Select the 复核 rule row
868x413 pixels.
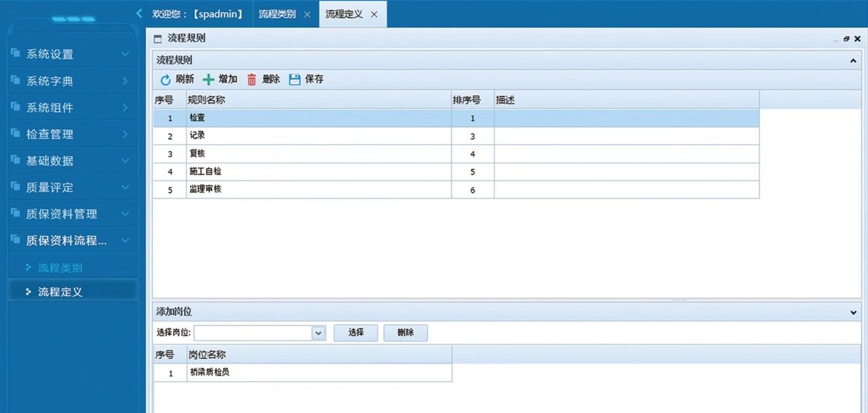[456, 154]
